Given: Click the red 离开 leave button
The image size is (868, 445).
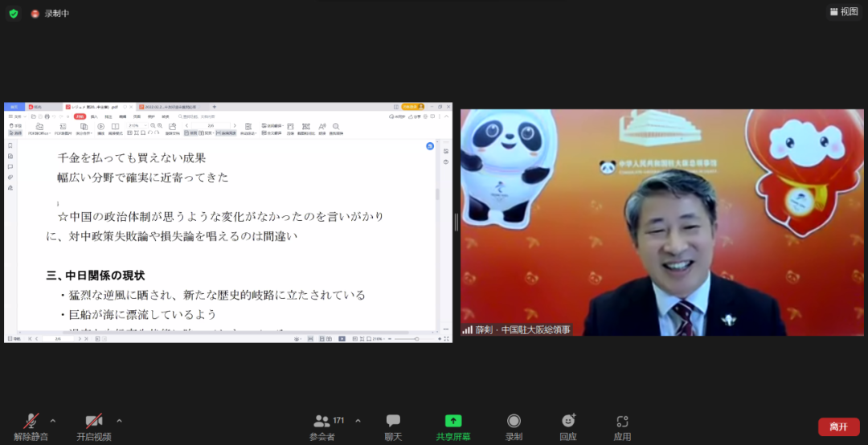Looking at the screenshot, I should pyautogui.click(x=838, y=427).
